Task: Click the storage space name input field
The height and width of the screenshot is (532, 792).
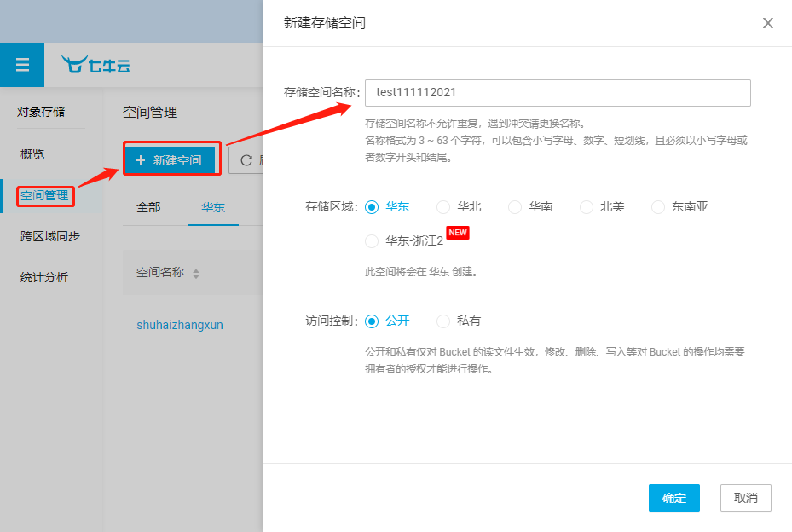Action: pyautogui.click(x=558, y=93)
